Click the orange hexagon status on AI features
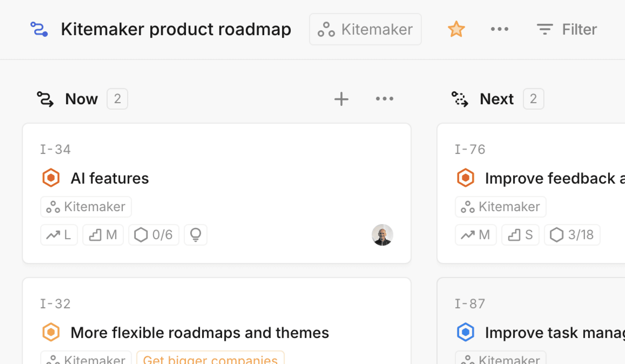625x364 pixels. click(x=51, y=178)
